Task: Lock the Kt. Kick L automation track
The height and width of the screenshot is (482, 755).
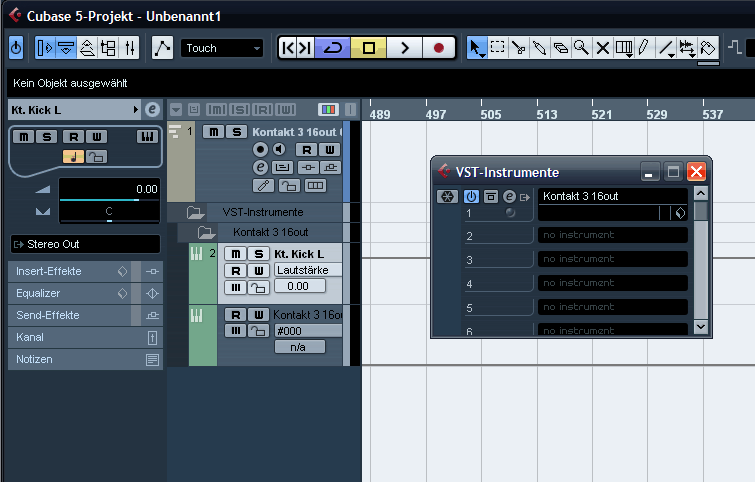Action: coord(259,288)
